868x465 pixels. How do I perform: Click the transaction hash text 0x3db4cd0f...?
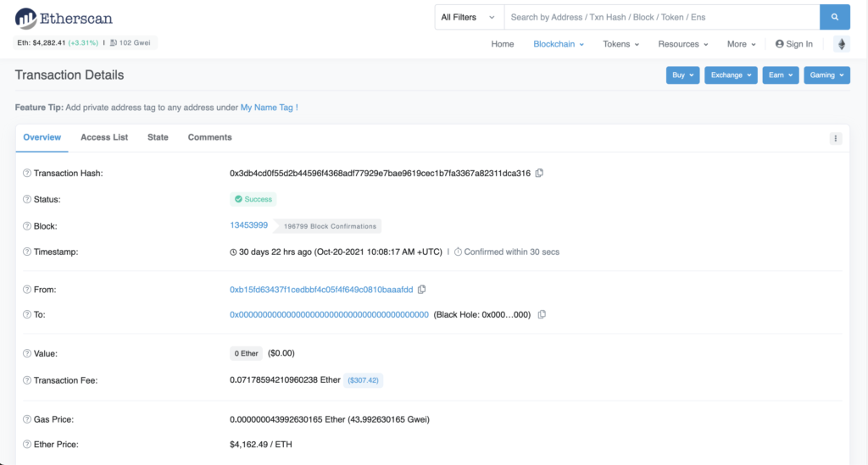pyautogui.click(x=380, y=173)
